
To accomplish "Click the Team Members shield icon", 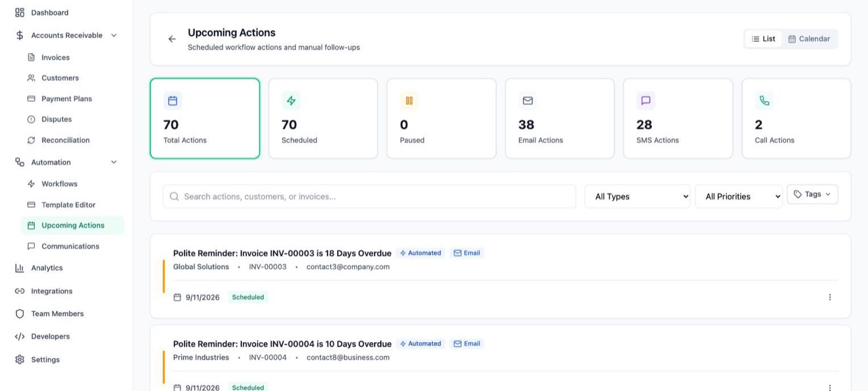I will tap(20, 314).
